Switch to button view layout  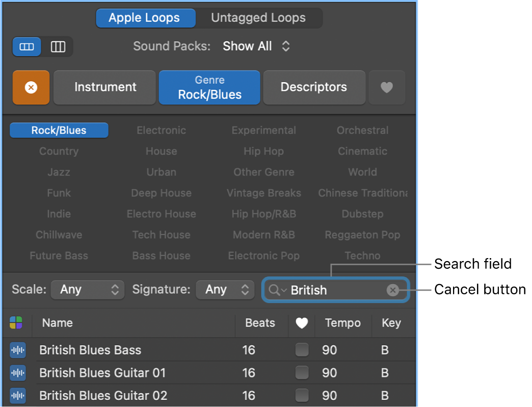pyautogui.click(x=26, y=46)
